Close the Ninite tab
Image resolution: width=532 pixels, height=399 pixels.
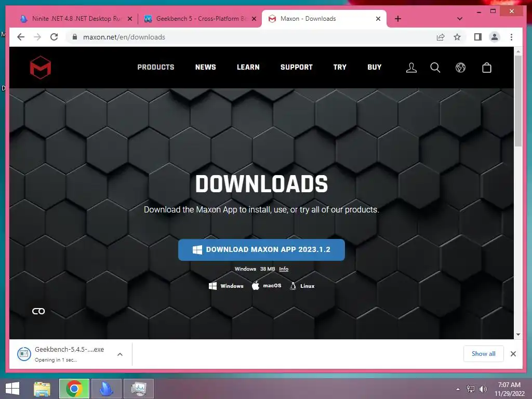tap(129, 19)
